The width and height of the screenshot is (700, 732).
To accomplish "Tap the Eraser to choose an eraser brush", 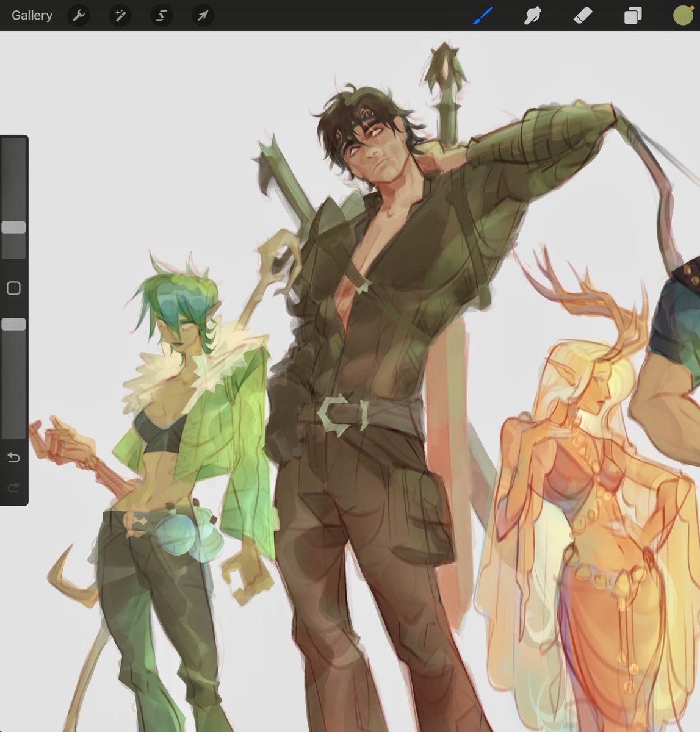I will (583, 15).
